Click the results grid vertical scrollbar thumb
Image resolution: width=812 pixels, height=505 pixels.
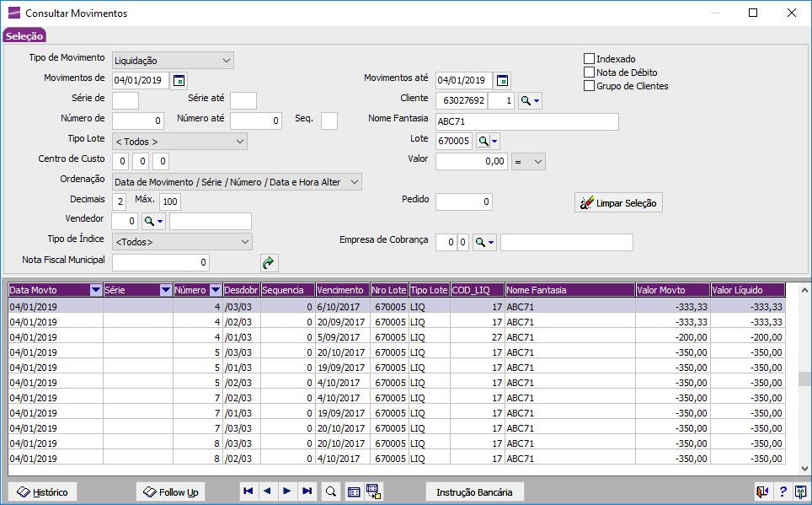click(804, 379)
